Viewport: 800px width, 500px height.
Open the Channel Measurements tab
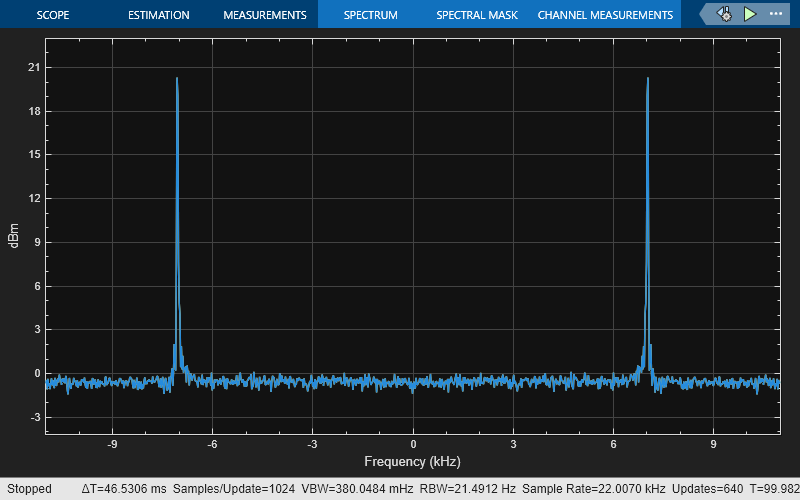(605, 15)
